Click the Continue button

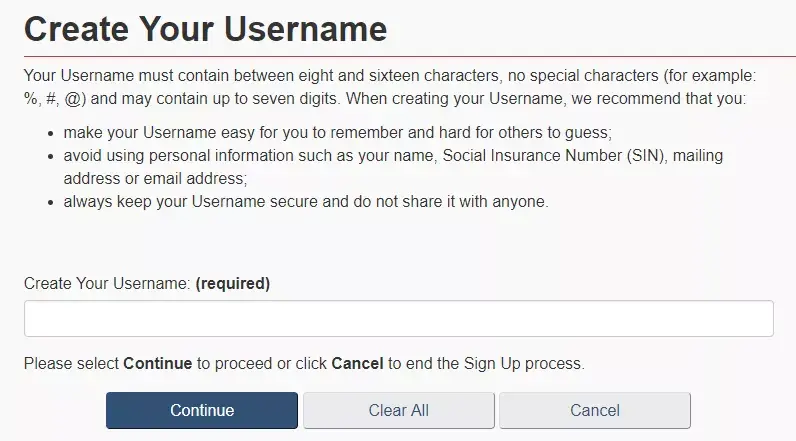[202, 410]
